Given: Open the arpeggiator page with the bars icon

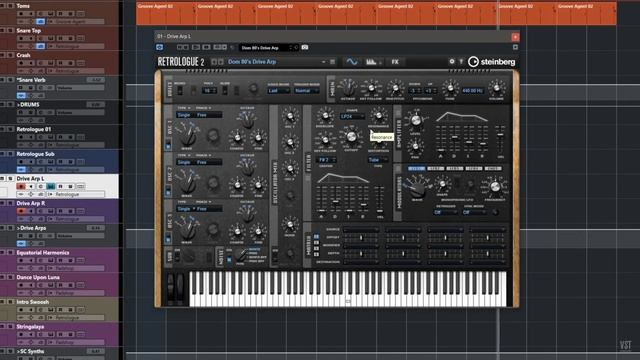Looking at the screenshot, I should (x=371, y=62).
